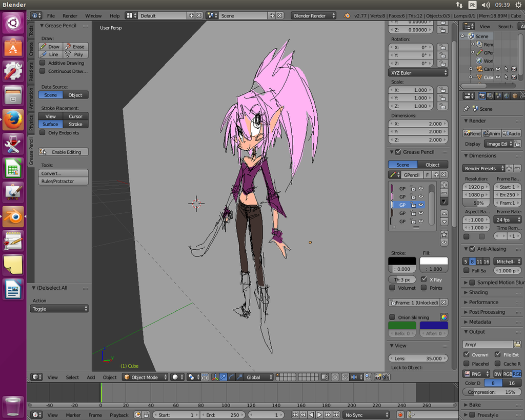
Task: Set stroke placement to Cursor
Action: pos(76,116)
